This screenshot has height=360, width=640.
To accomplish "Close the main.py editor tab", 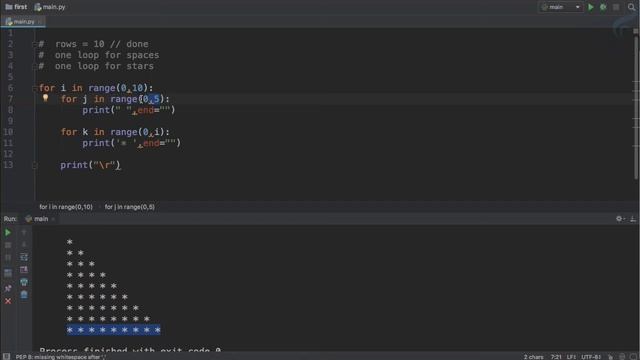I will [40, 22].
